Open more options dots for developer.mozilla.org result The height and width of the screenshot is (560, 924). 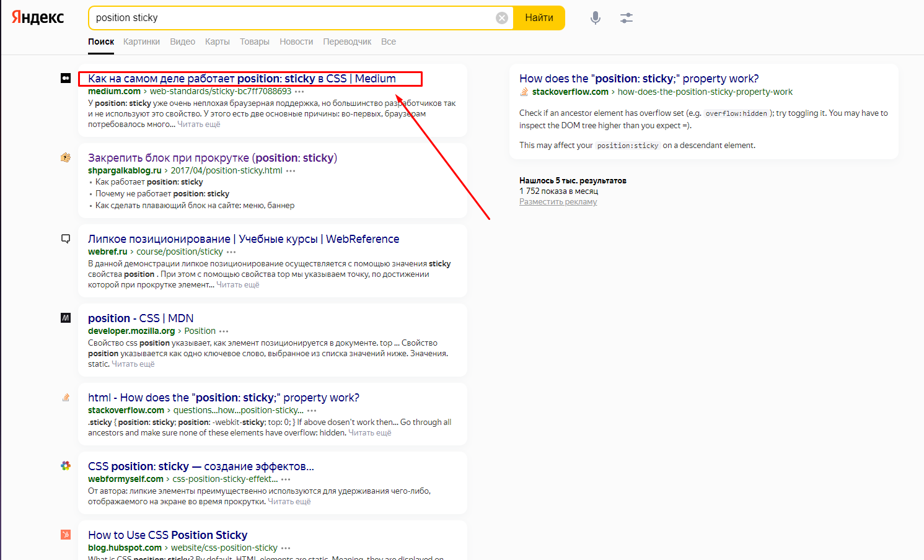click(x=224, y=331)
